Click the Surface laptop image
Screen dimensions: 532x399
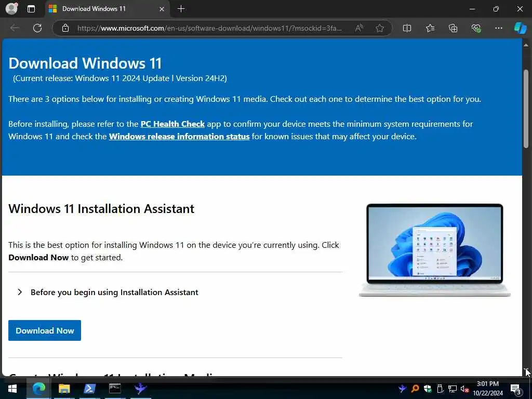coord(435,250)
